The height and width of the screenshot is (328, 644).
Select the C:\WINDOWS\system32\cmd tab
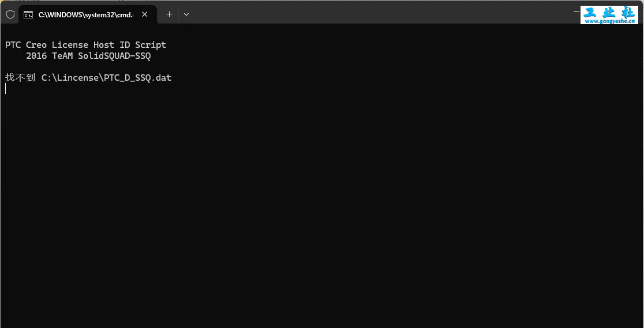point(88,14)
